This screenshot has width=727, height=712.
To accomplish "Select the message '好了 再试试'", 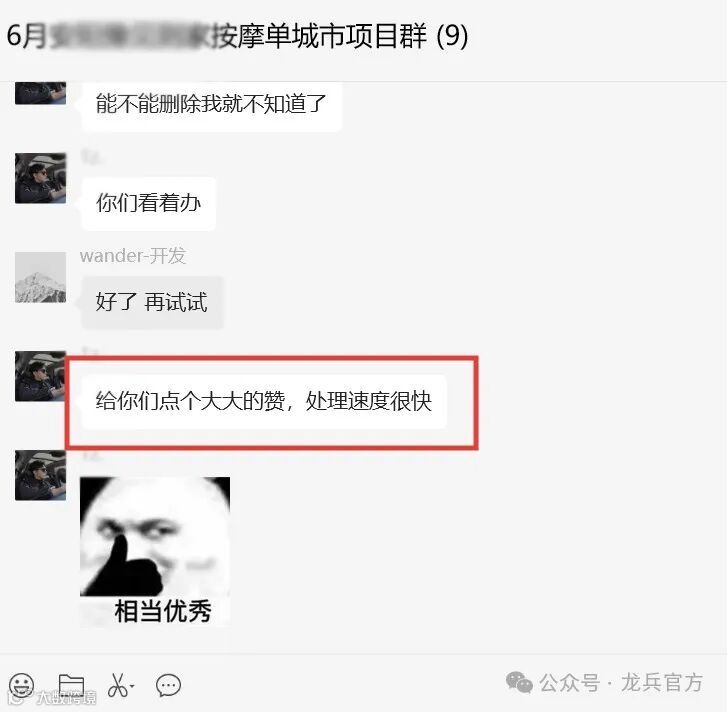I will pyautogui.click(x=152, y=303).
